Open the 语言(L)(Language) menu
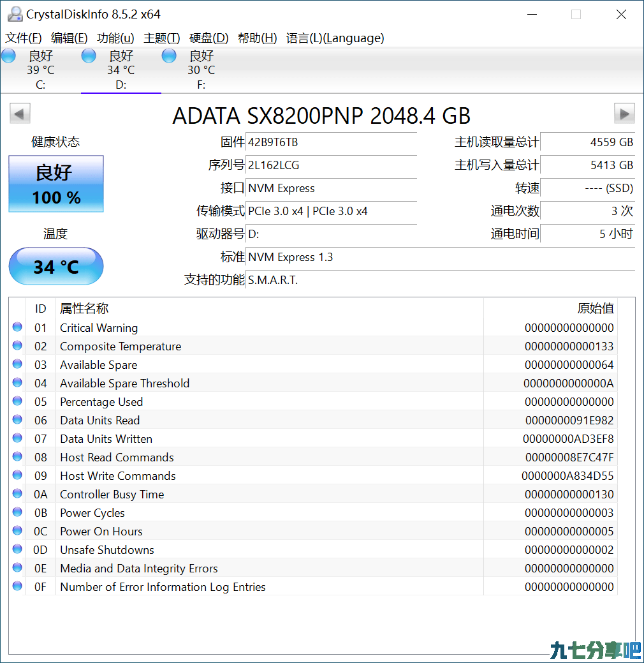644x663 pixels. coord(335,38)
